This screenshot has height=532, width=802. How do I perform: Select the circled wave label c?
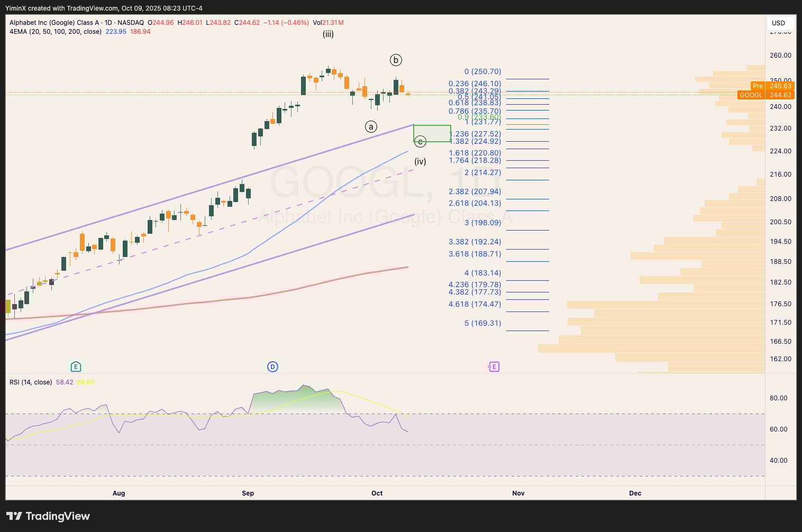click(420, 141)
